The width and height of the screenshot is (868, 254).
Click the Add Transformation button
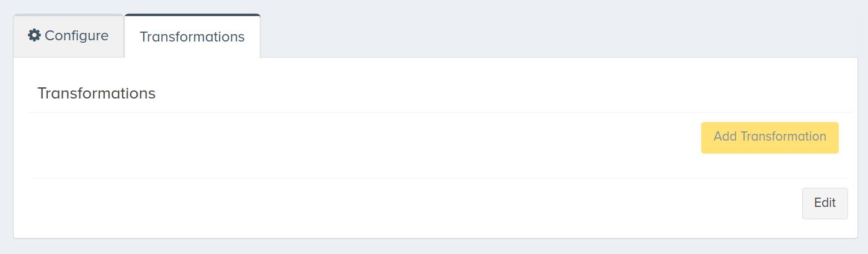(769, 138)
